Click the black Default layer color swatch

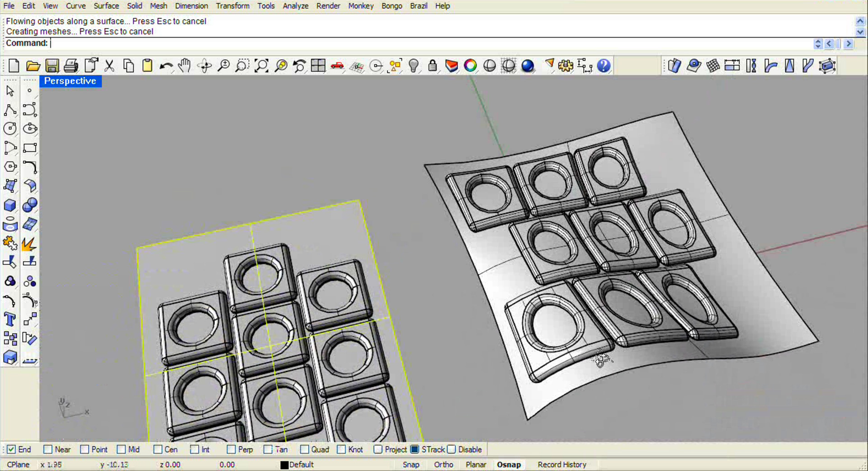pos(284,465)
